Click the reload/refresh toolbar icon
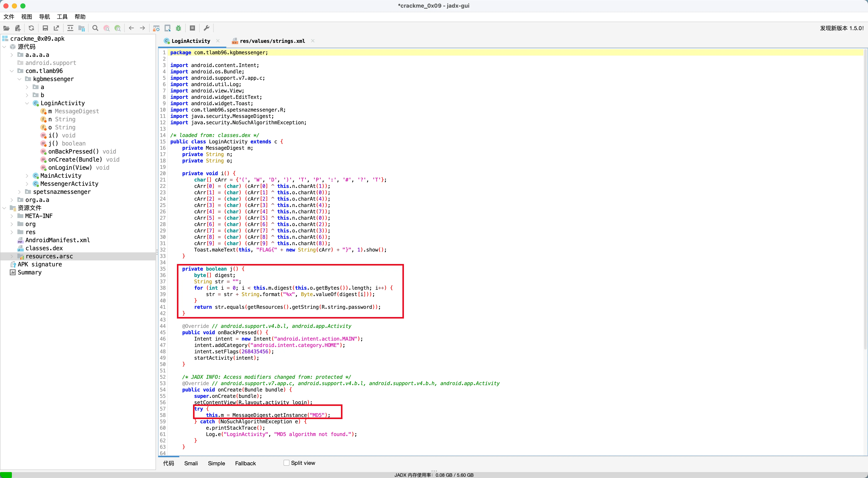The image size is (868, 478). point(31,28)
